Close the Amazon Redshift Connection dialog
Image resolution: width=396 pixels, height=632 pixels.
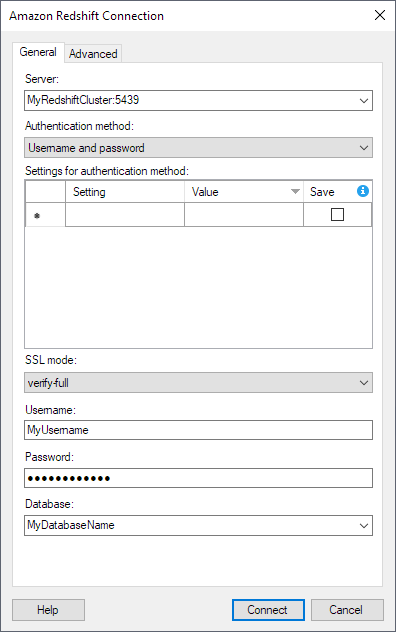tap(380, 15)
